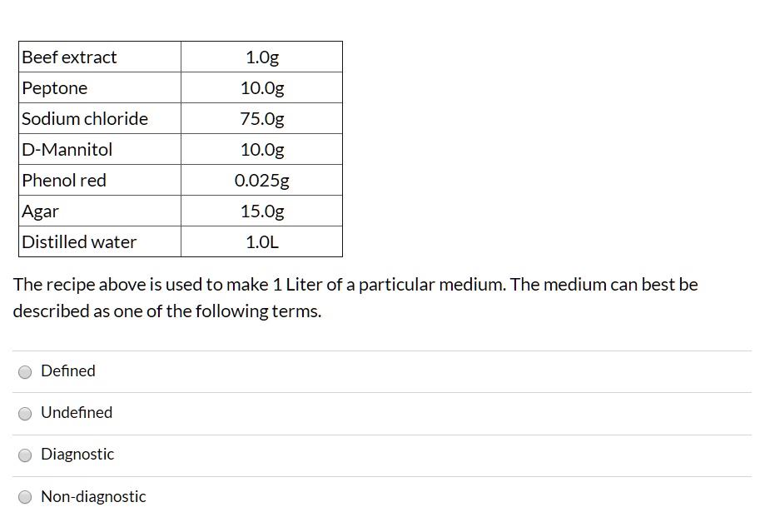The height and width of the screenshot is (532, 765).
Task: Click the Defined option label text
Action: [68, 371]
